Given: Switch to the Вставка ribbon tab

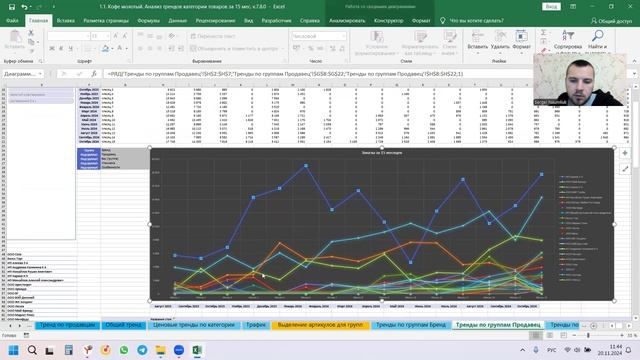Looking at the screenshot, I should click(65, 20).
